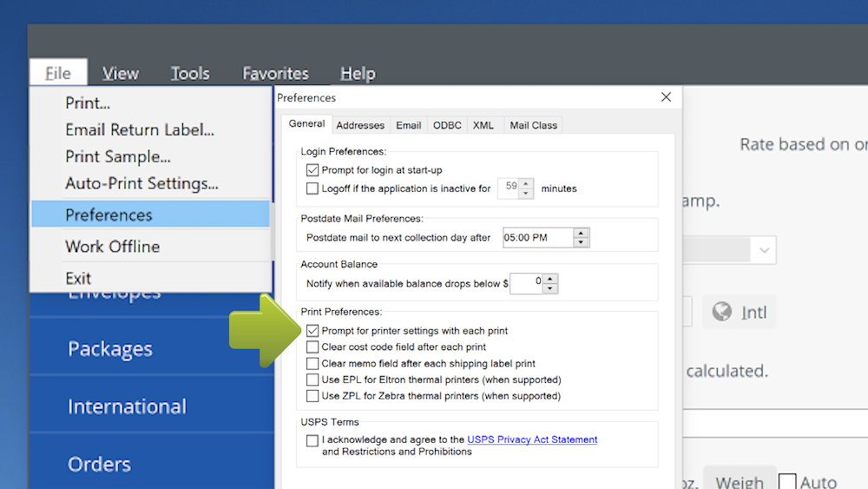Tick the USPS Terms acknowledgment checkbox
868x489 pixels.
312,440
